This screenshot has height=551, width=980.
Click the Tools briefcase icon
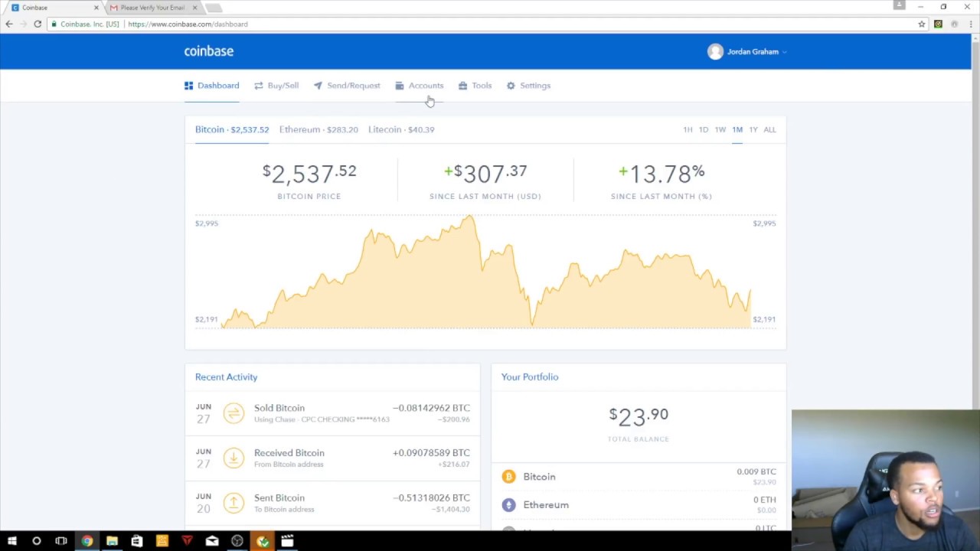coord(462,86)
